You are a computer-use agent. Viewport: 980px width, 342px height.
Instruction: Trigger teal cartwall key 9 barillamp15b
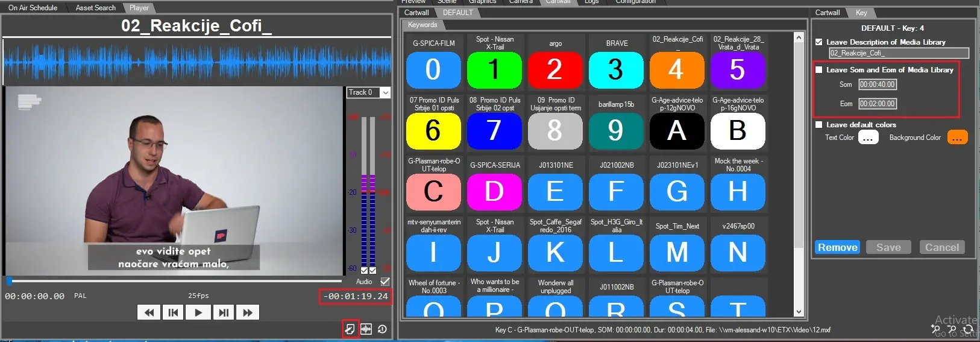click(x=616, y=131)
